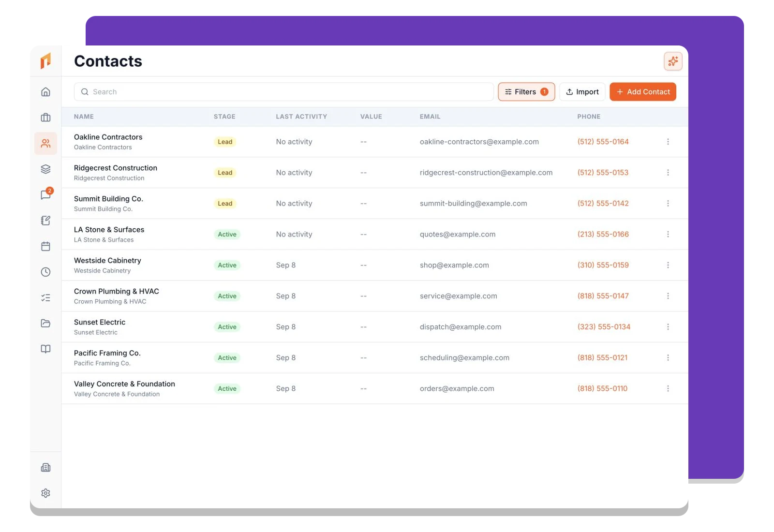
Task: Click email oakline-contractors@example.com
Action: pos(479,142)
